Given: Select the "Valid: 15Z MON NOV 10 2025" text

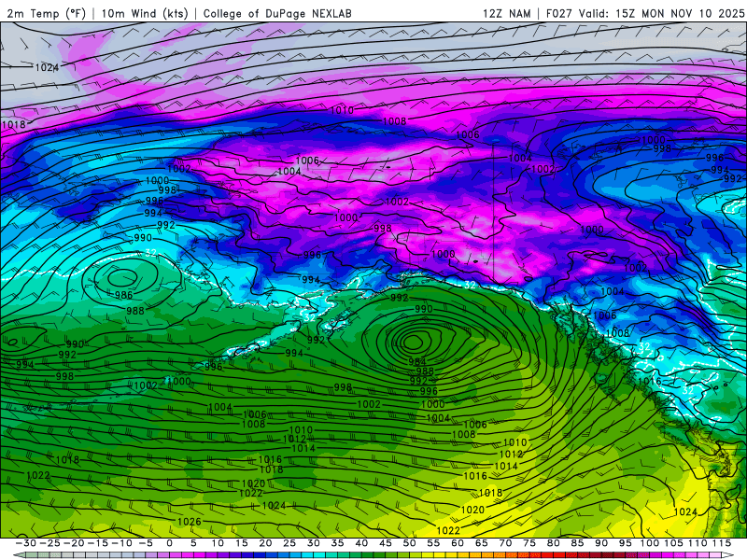Looking at the screenshot, I should [x=661, y=13].
